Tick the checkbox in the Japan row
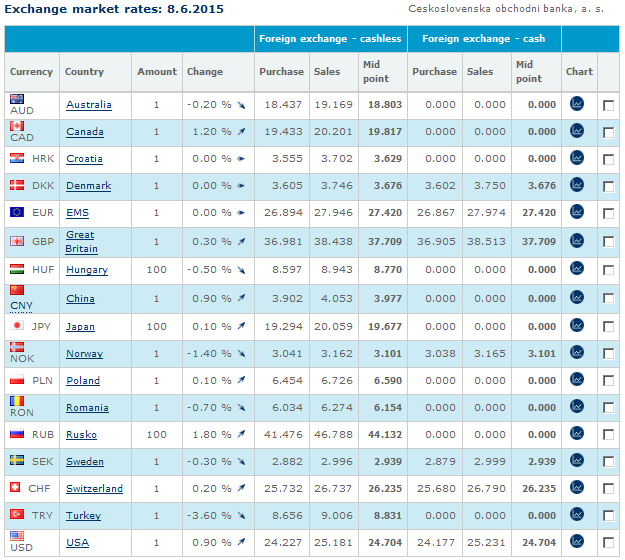This screenshot has height=560, width=625. click(x=608, y=327)
